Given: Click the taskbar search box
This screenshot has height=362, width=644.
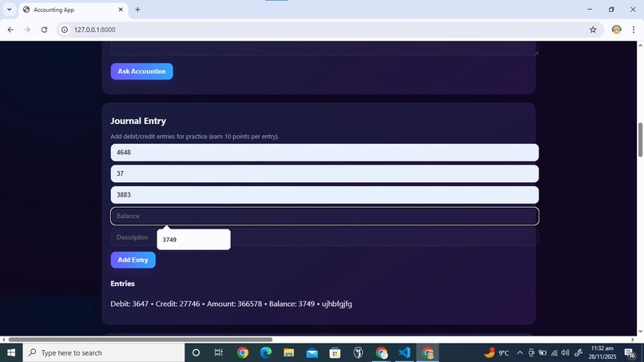Looking at the screenshot, I should pos(104,352).
